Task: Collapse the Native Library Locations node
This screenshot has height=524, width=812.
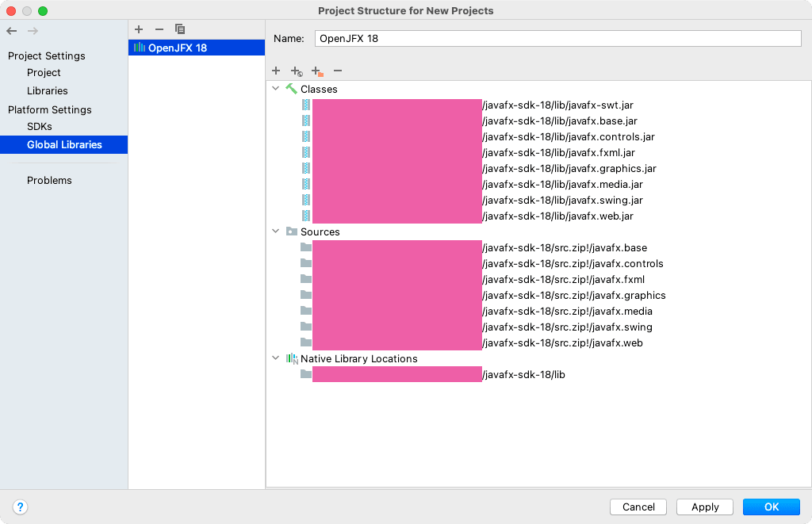Action: (275, 358)
